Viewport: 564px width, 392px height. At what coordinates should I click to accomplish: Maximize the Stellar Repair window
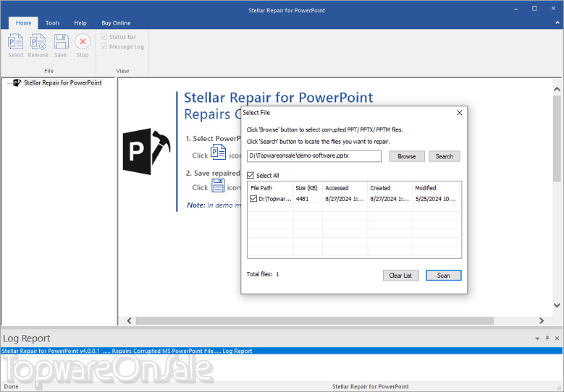click(x=535, y=9)
